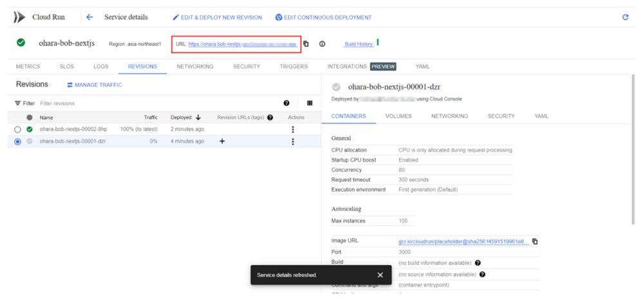Click the grey status icon in the table header
Image resolution: width=644 pixels, height=305 pixels.
(29, 117)
